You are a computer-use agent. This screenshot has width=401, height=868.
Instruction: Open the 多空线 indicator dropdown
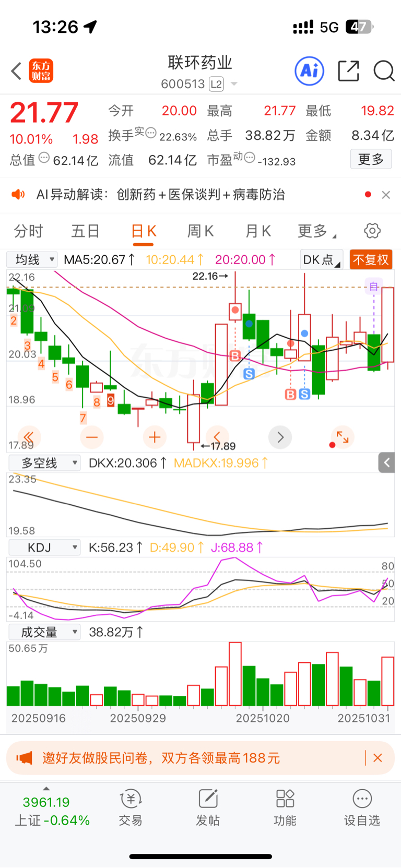pos(44,463)
